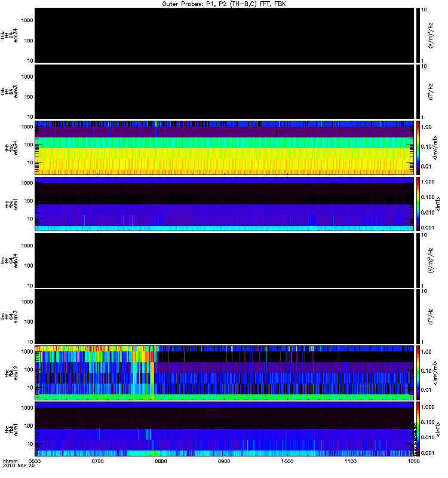Click the (V/m)²/Hz unit label of thb fff edc34

[431, 35]
